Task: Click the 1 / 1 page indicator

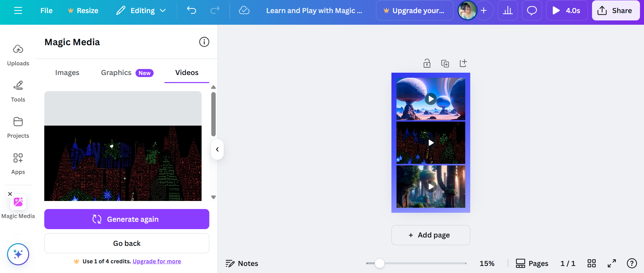Action: (568, 264)
